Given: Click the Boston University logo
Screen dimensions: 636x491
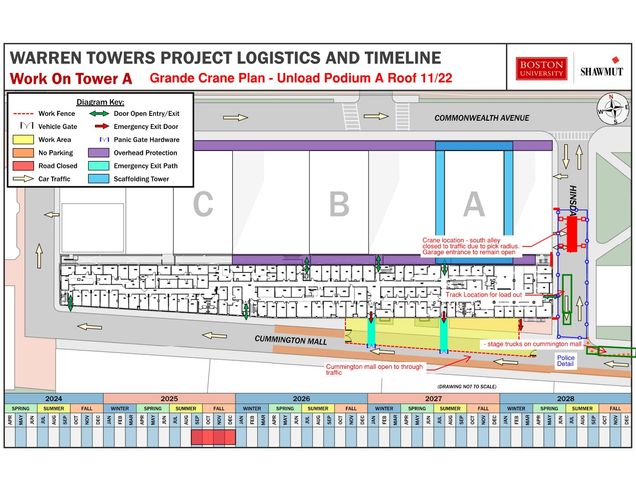Looking at the screenshot, I should [x=541, y=68].
